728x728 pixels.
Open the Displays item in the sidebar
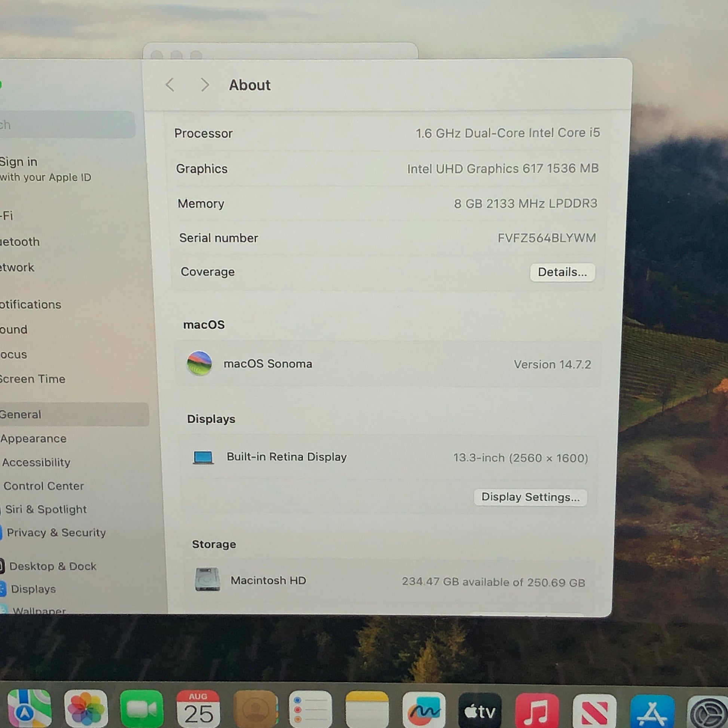[33, 588]
